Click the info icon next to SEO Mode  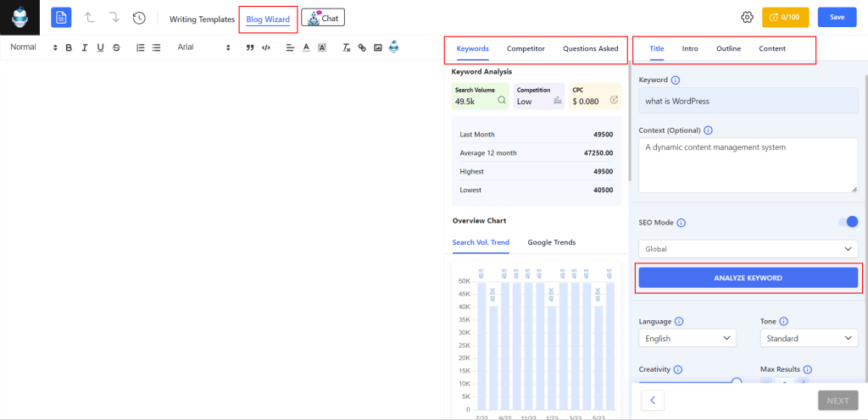coord(682,223)
